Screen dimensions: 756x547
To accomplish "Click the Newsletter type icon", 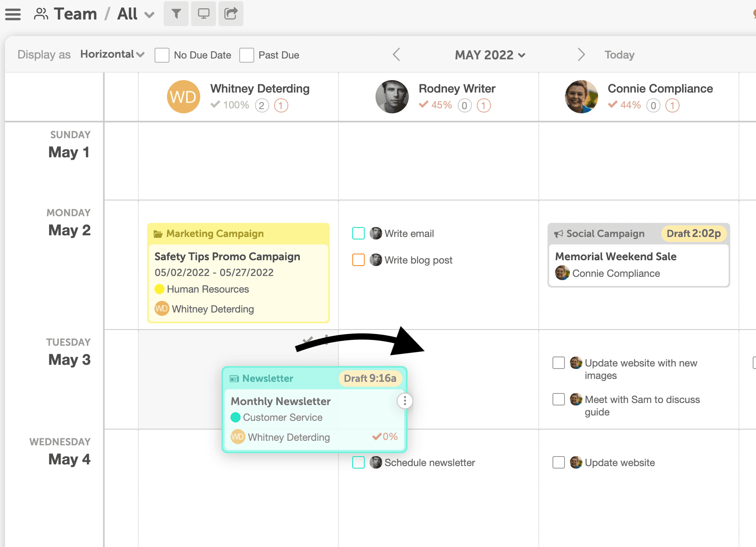I will (234, 379).
